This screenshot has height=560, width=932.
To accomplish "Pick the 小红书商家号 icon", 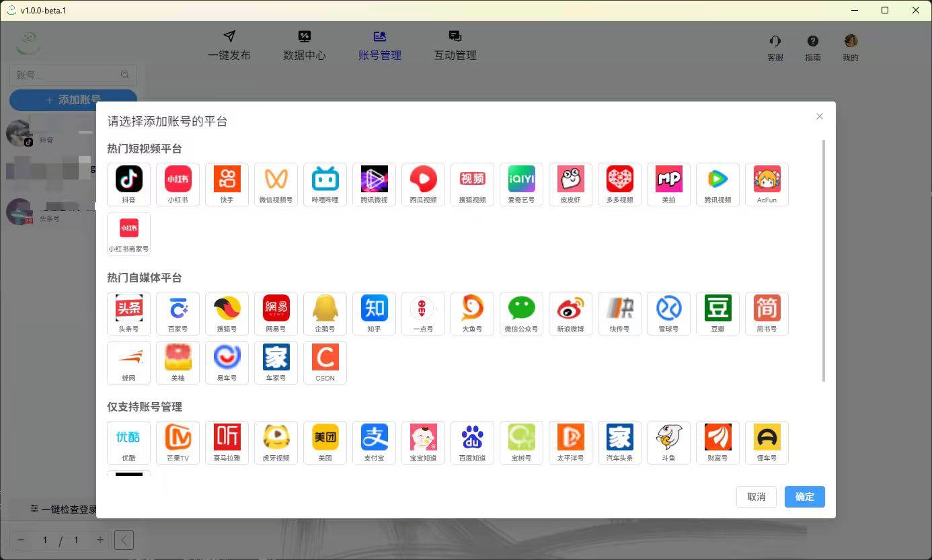I will coord(128,233).
